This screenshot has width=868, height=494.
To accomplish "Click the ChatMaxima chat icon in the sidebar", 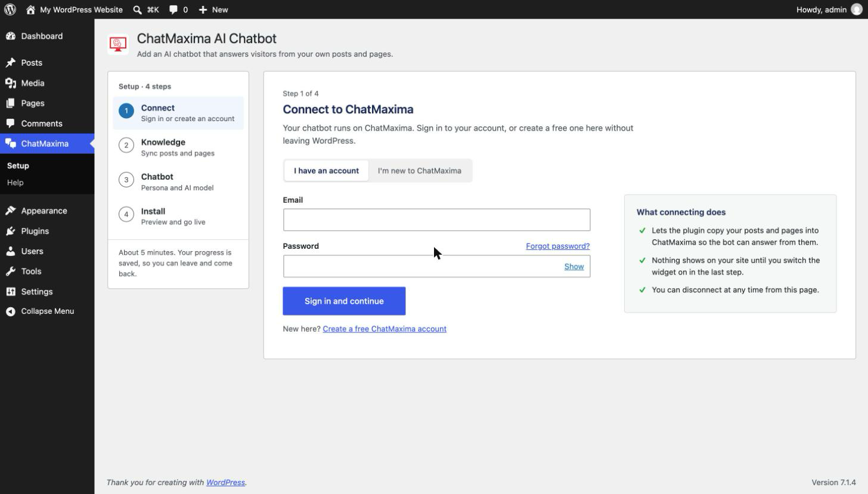I will [10, 144].
